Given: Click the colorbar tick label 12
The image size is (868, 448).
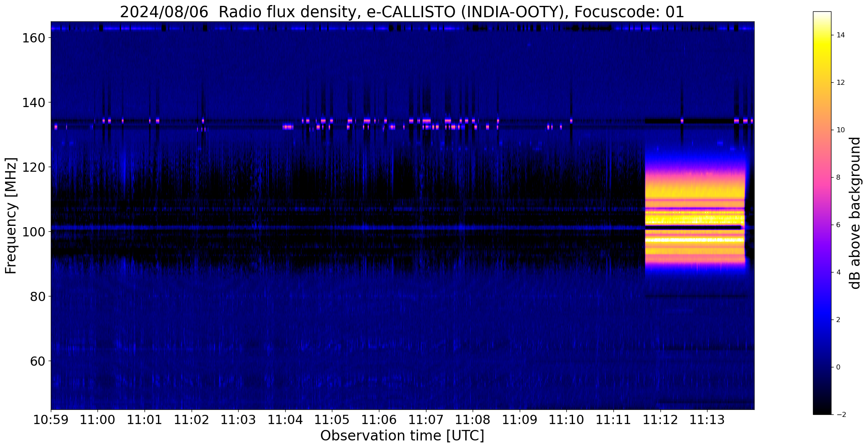Looking at the screenshot, I should (x=841, y=83).
